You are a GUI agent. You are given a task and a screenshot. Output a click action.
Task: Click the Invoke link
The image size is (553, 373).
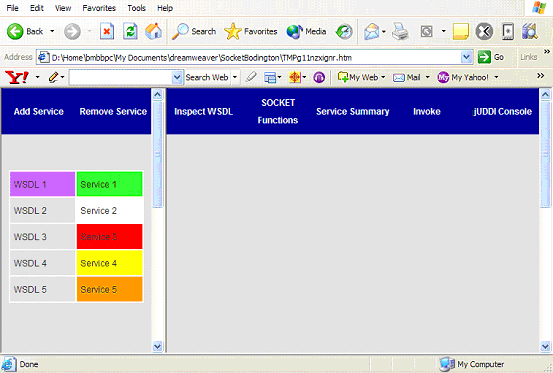click(x=427, y=112)
